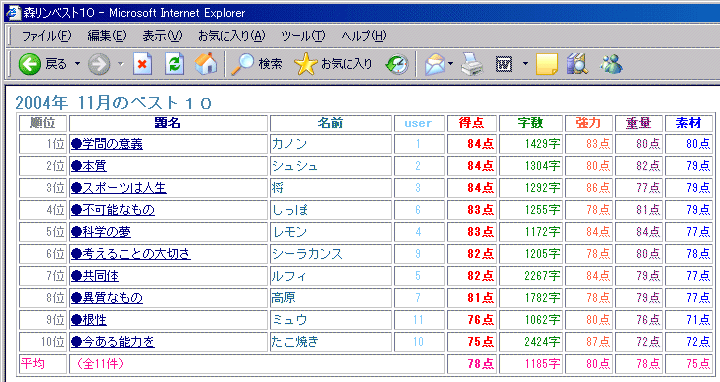This screenshot has height=382, width=720.
Task: Open the 表示(V) menu
Action: coord(162,36)
